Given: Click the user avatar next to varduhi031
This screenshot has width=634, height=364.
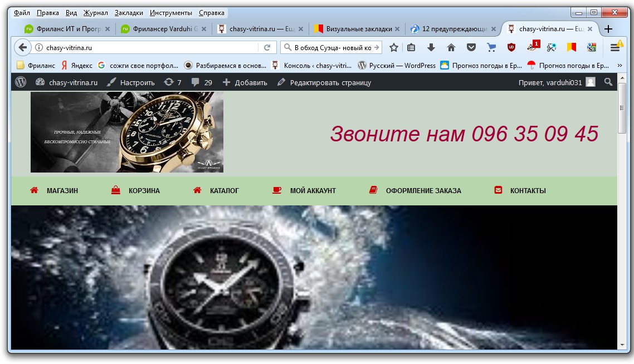Looking at the screenshot, I should pos(591,82).
